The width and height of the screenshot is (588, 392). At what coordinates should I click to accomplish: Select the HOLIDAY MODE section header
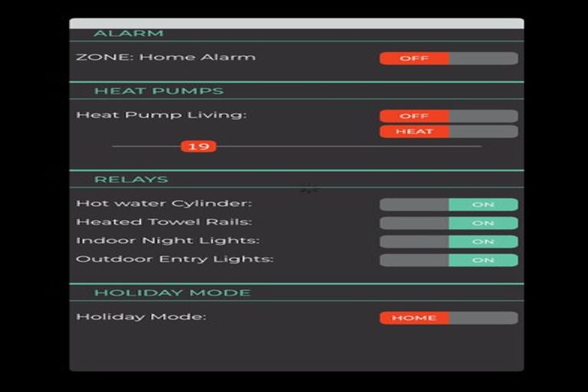click(172, 292)
